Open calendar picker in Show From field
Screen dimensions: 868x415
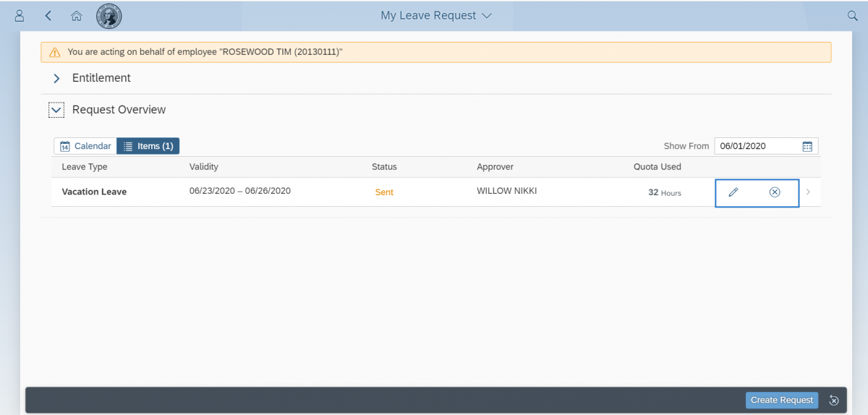pos(807,146)
